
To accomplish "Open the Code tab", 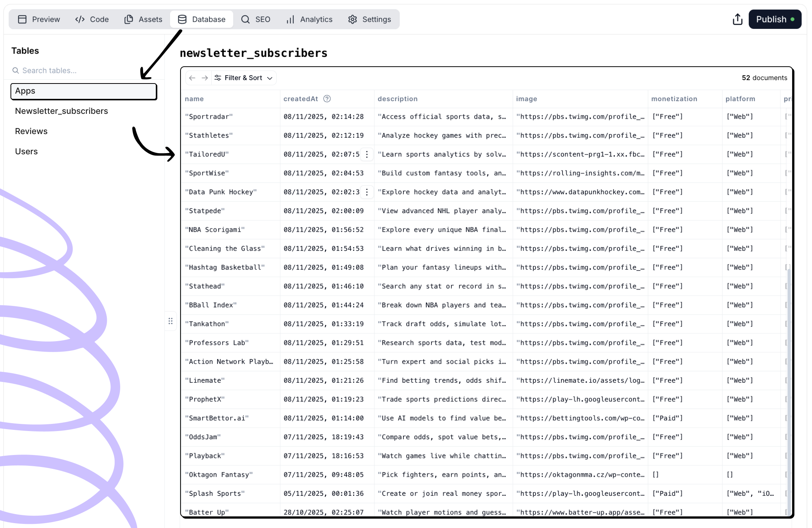I will pos(92,19).
